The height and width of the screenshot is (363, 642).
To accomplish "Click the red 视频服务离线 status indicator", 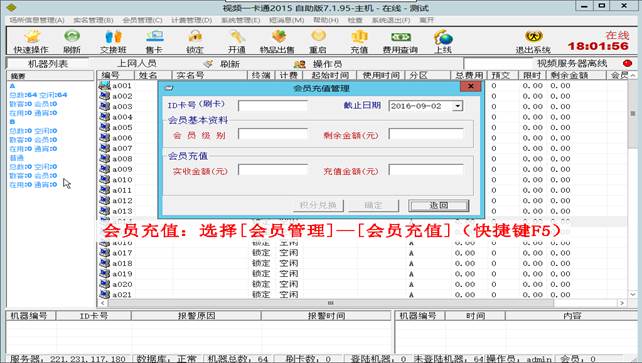I will coord(627,63).
